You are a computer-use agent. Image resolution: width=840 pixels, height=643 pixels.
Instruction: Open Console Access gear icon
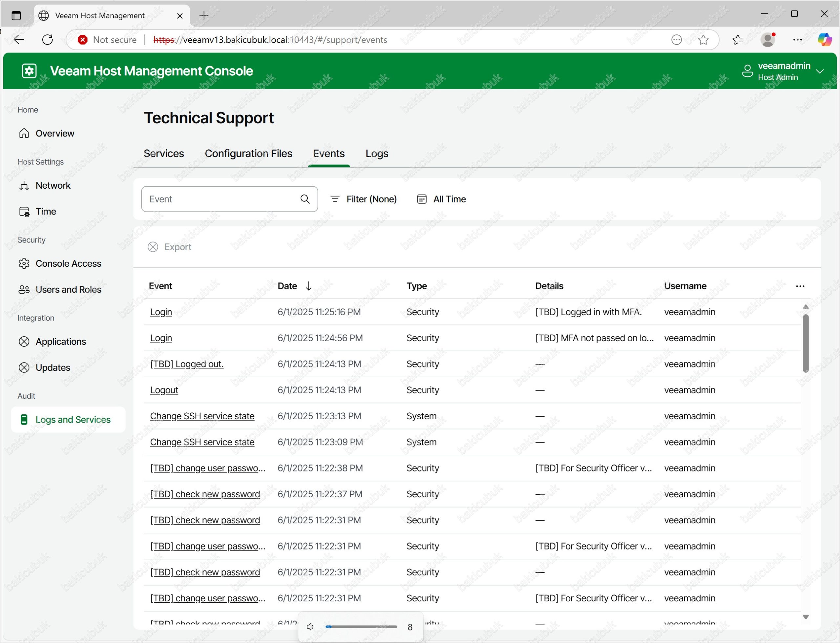coord(24,263)
